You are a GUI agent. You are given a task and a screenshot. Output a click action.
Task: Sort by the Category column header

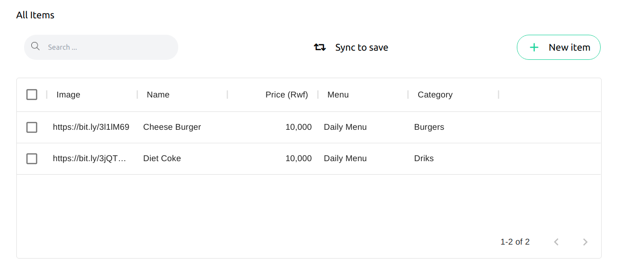coord(435,95)
